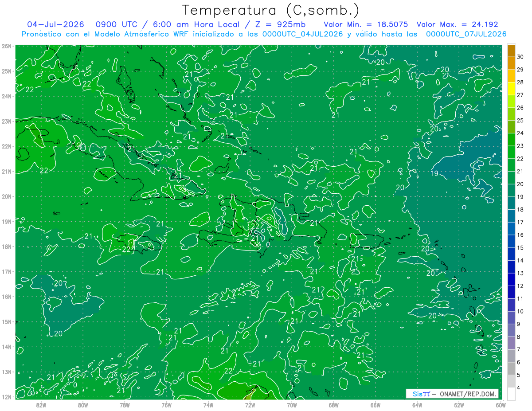532x411 pixels.
Task: Click the "60W" longitude axis label
Action: pyautogui.click(x=501, y=405)
